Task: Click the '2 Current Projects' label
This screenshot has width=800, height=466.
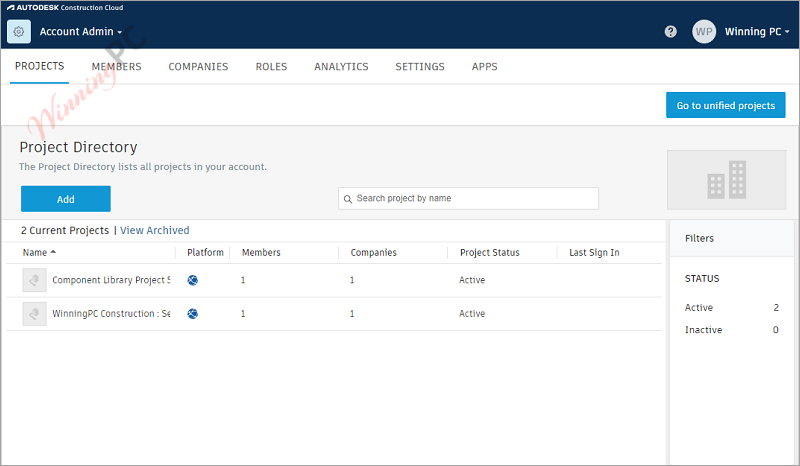Action: (x=65, y=230)
